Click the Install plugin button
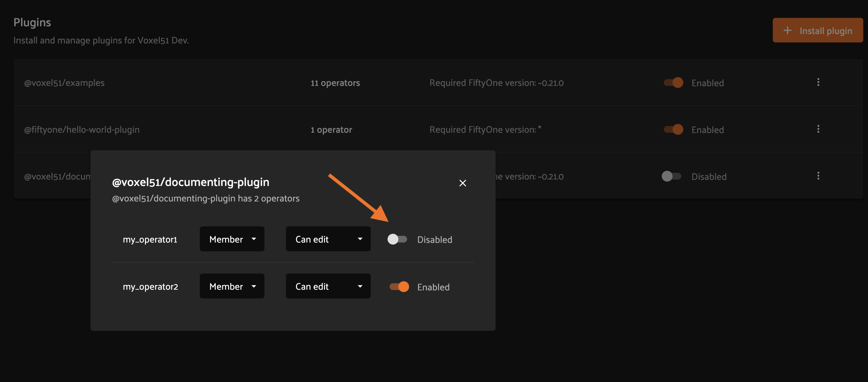The height and width of the screenshot is (382, 868). (818, 30)
